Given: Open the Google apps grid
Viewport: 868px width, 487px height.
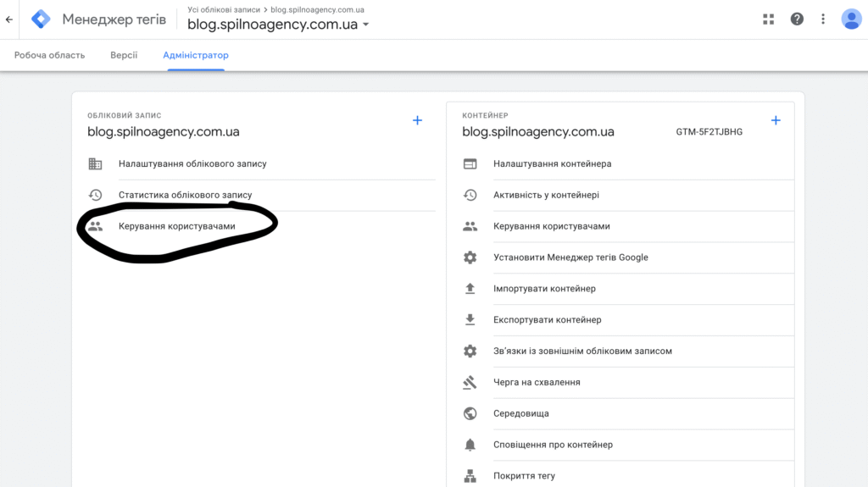Looking at the screenshot, I should 769,19.
